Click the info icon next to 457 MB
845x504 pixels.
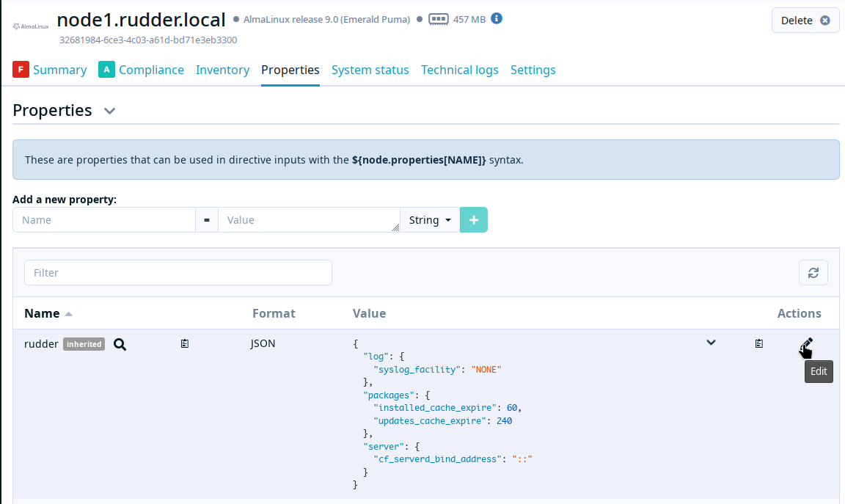point(497,18)
